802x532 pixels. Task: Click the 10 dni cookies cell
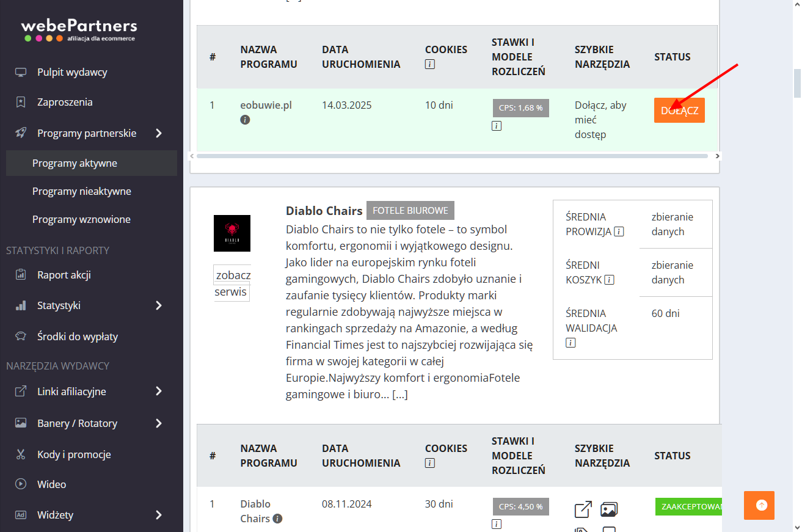tap(439, 105)
